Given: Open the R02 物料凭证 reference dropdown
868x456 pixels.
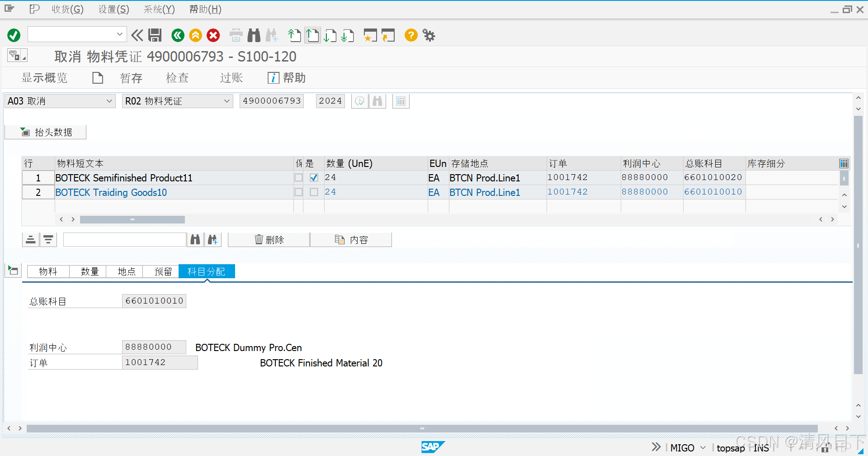Looking at the screenshot, I should 226,101.
